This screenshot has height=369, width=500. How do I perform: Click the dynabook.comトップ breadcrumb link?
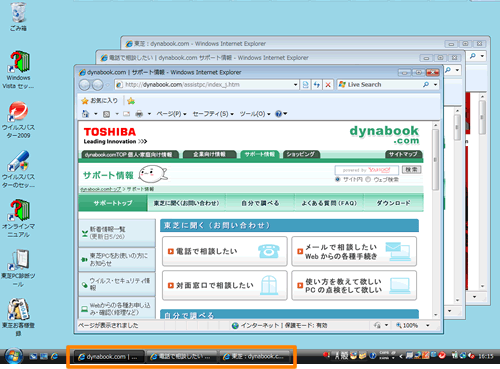(x=100, y=189)
